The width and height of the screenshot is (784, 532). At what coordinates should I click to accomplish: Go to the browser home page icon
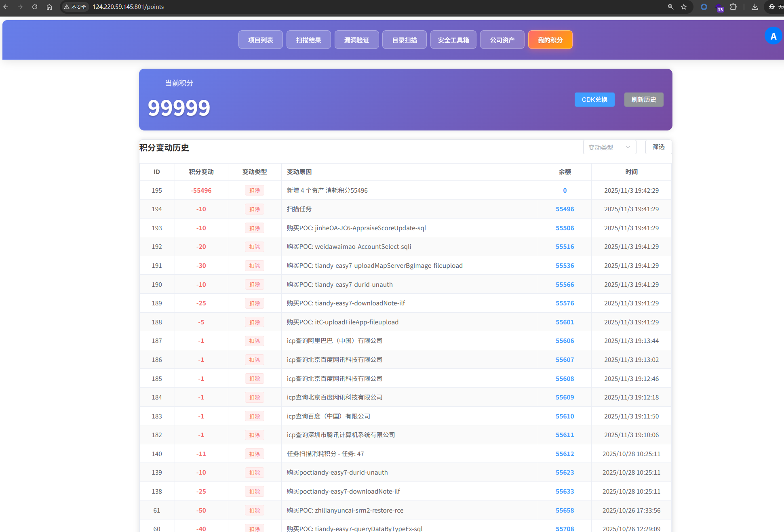pyautogui.click(x=49, y=7)
